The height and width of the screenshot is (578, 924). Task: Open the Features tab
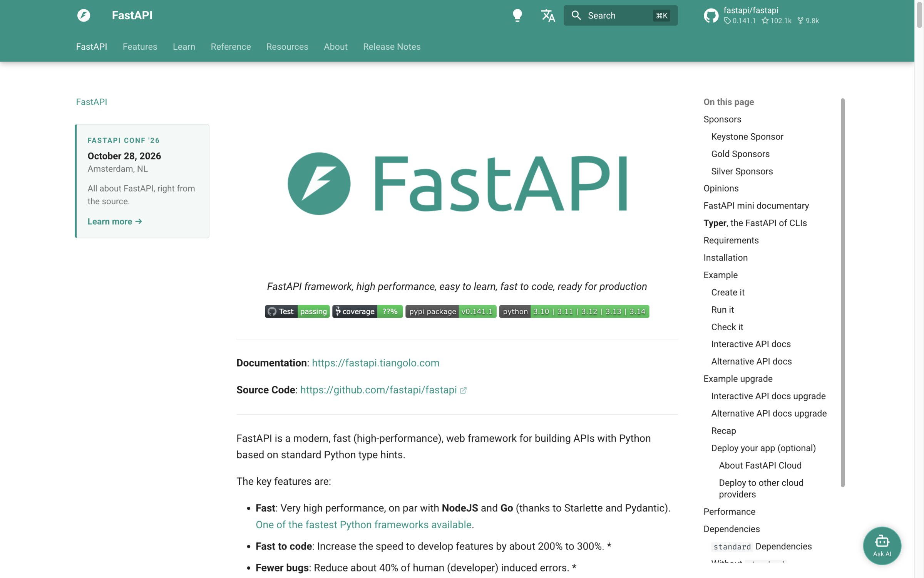pyautogui.click(x=140, y=47)
